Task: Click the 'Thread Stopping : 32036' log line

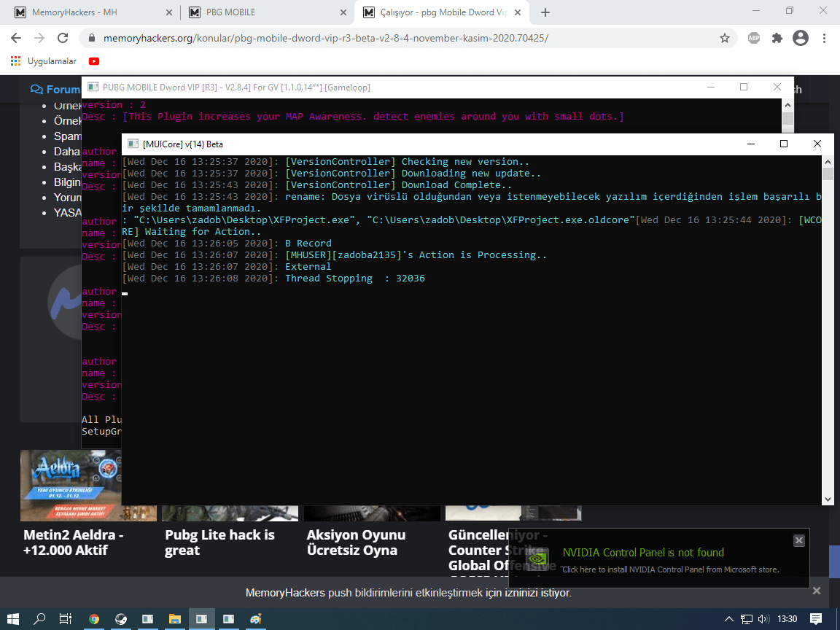Action: [273, 278]
